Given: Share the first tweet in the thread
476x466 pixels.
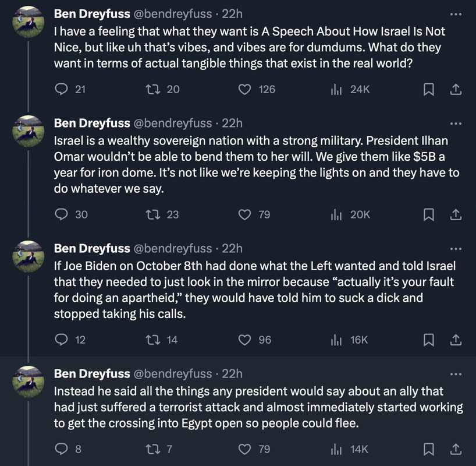Looking at the screenshot, I should pos(456,89).
